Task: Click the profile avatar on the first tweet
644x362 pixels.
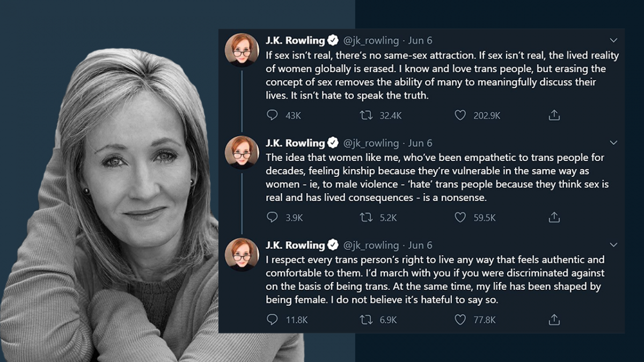Action: coord(242,50)
